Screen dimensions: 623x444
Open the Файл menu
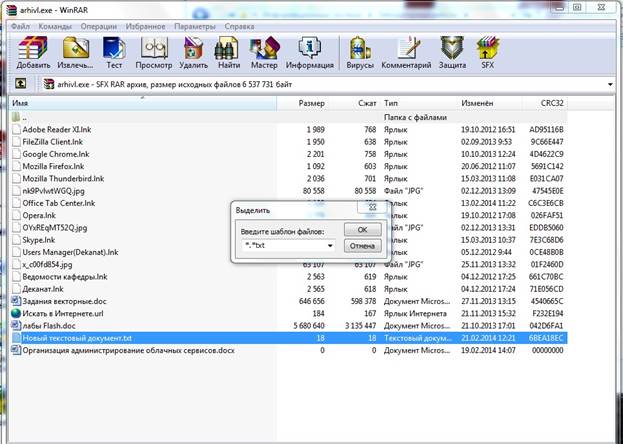click(x=21, y=27)
